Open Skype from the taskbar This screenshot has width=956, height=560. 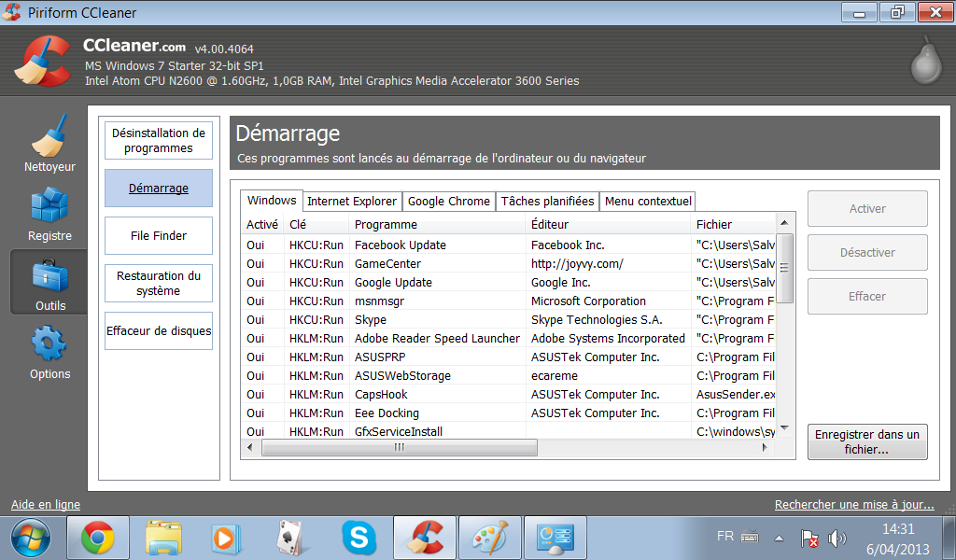pyautogui.click(x=359, y=538)
